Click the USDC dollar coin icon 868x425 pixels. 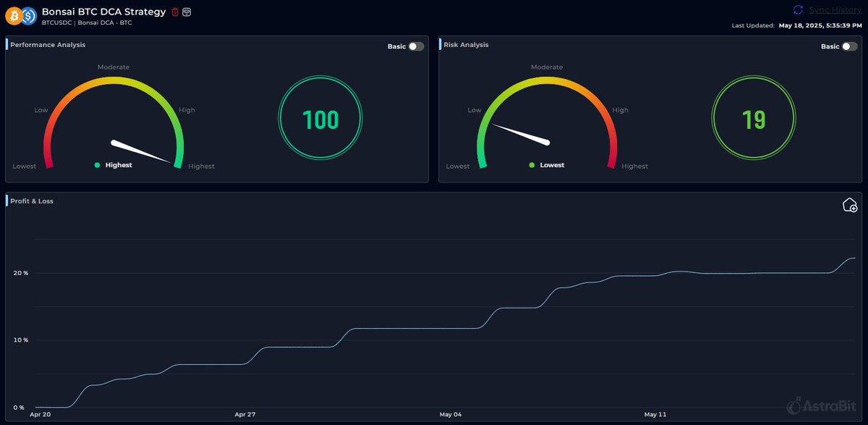(x=29, y=15)
